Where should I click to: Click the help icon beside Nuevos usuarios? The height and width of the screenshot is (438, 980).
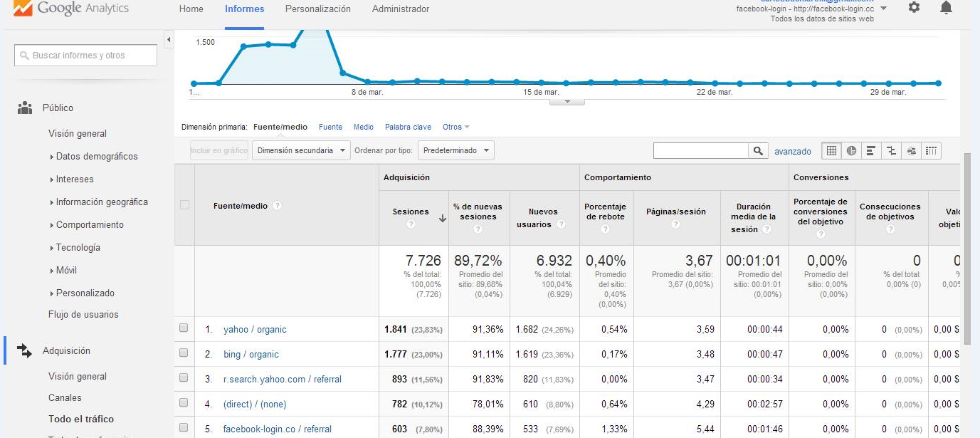[562, 224]
